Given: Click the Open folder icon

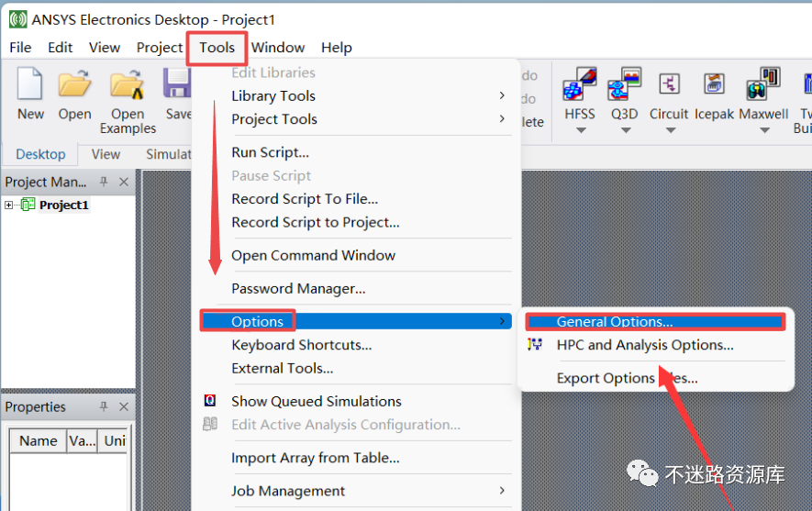Looking at the screenshot, I should (74, 83).
